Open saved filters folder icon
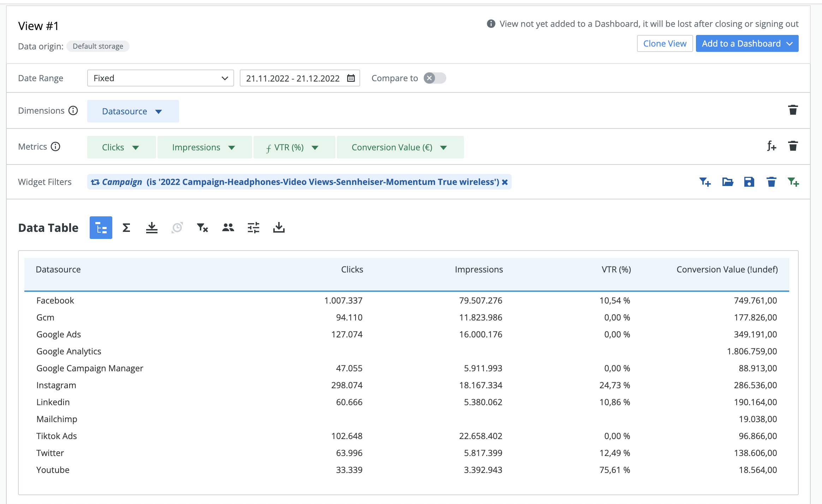The image size is (822, 504). 727,182
